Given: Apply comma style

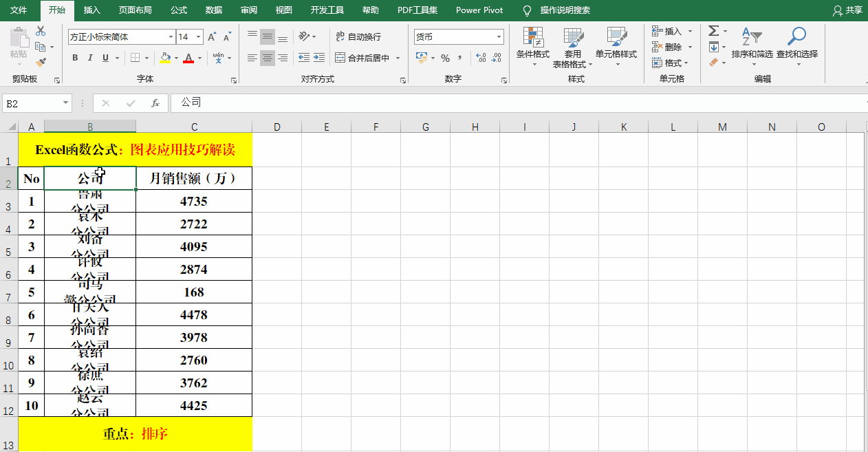Looking at the screenshot, I should (459, 58).
